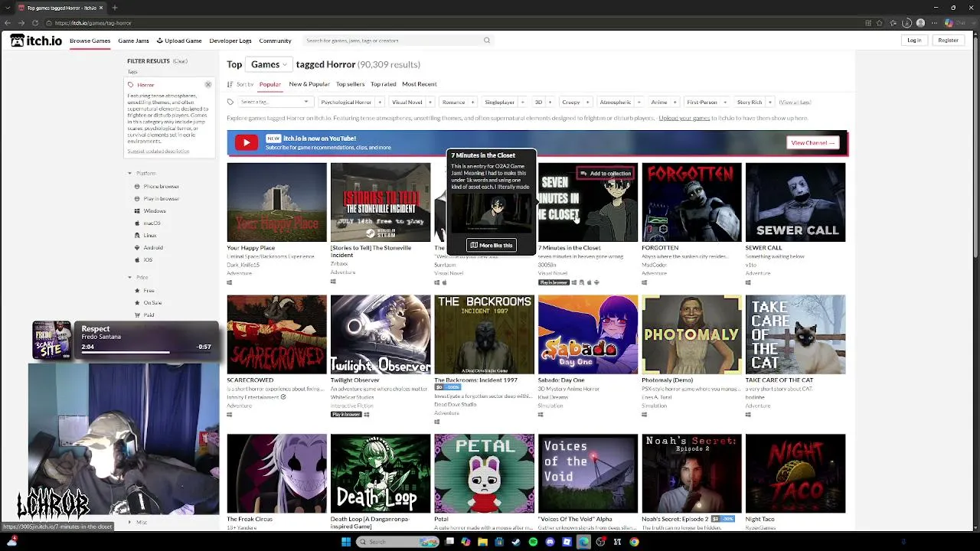Viewport: 980px width, 551px height.
Task: Launch Steam from the taskbar
Action: [x=516, y=542]
